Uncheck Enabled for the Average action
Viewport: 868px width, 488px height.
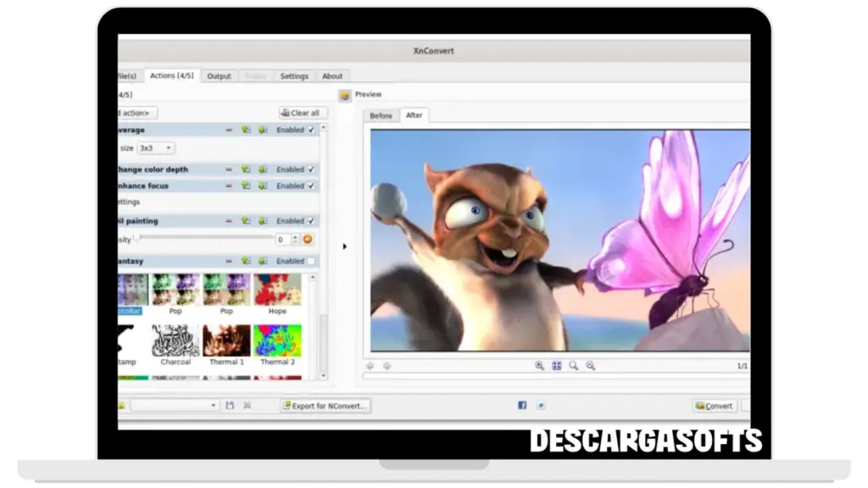(x=311, y=130)
